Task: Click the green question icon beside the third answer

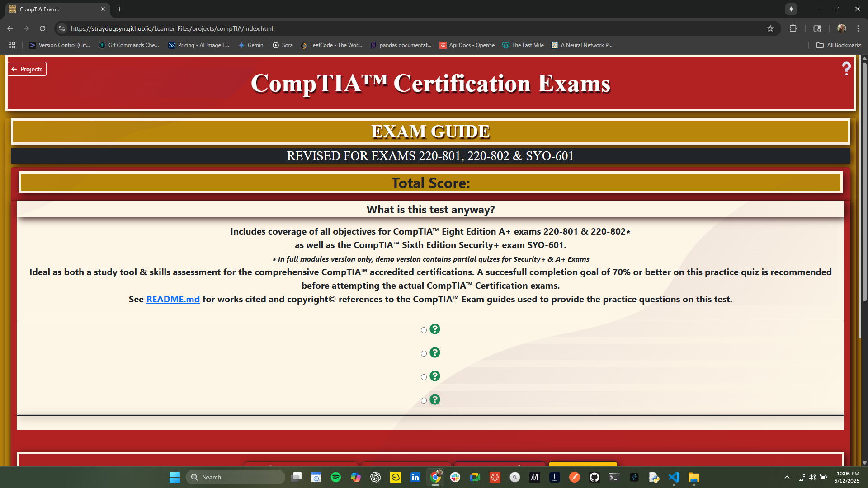Action: (435, 376)
